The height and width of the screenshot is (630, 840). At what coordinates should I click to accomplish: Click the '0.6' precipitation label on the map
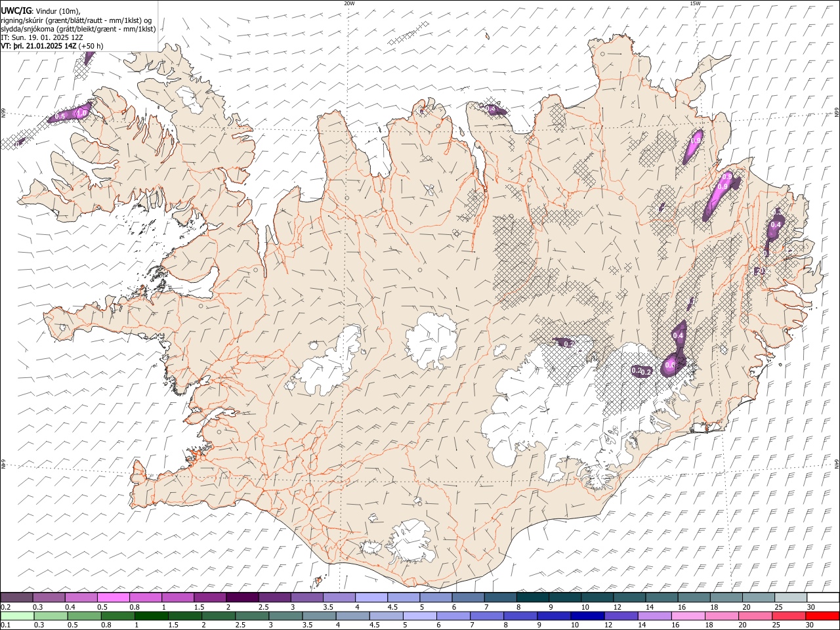(670, 365)
